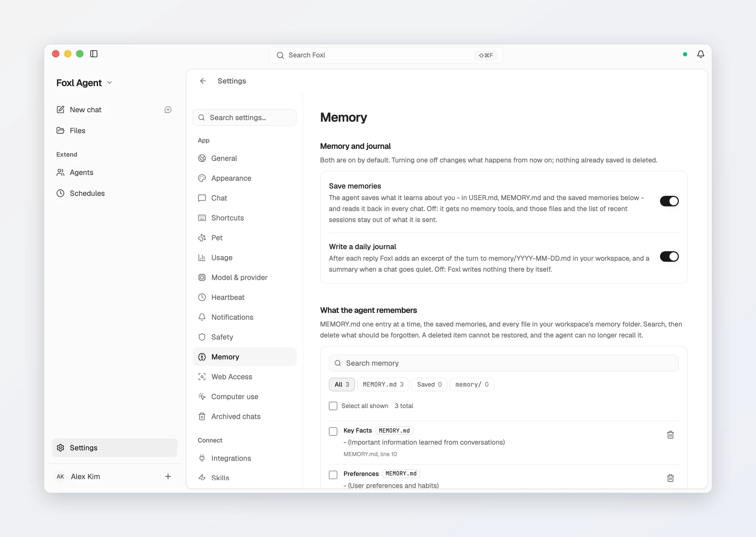Focus the Search Foxl field

pyautogui.click(x=386, y=55)
